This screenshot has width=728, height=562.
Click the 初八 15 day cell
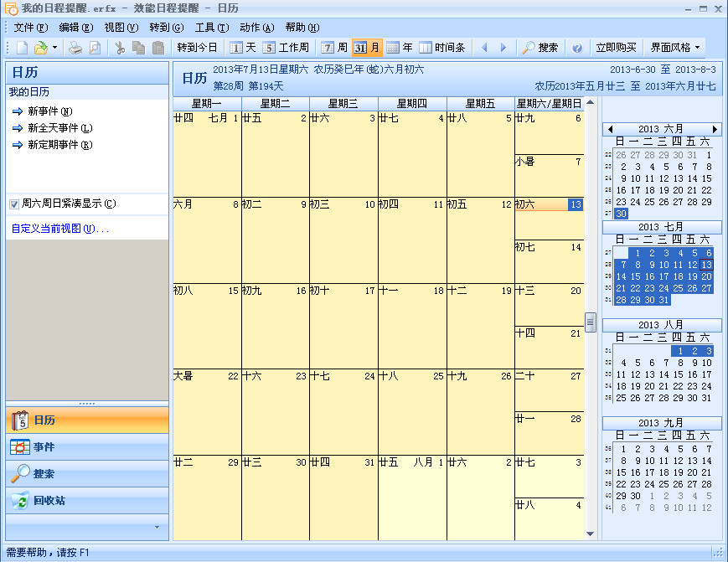tap(207, 327)
